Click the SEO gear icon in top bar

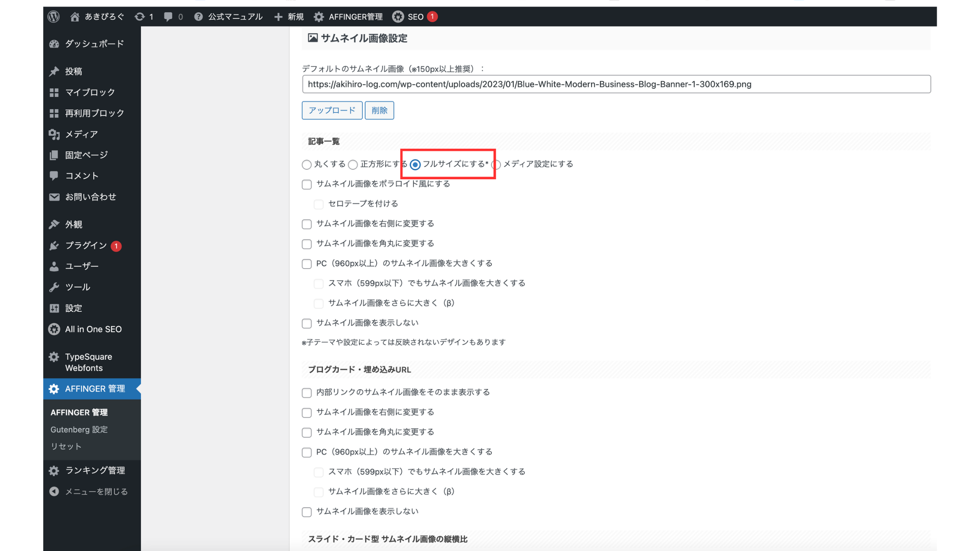pos(398,17)
